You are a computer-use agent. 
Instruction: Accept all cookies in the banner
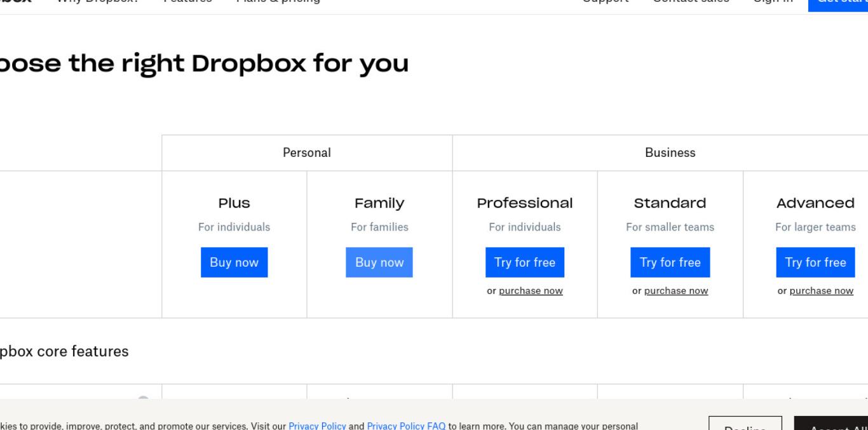pyautogui.click(x=831, y=424)
